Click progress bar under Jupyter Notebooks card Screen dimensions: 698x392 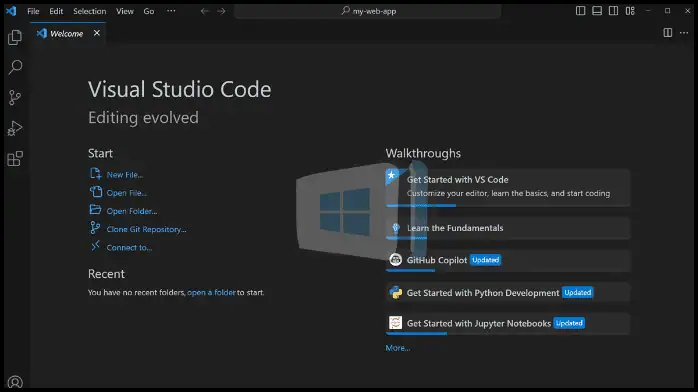click(416, 333)
